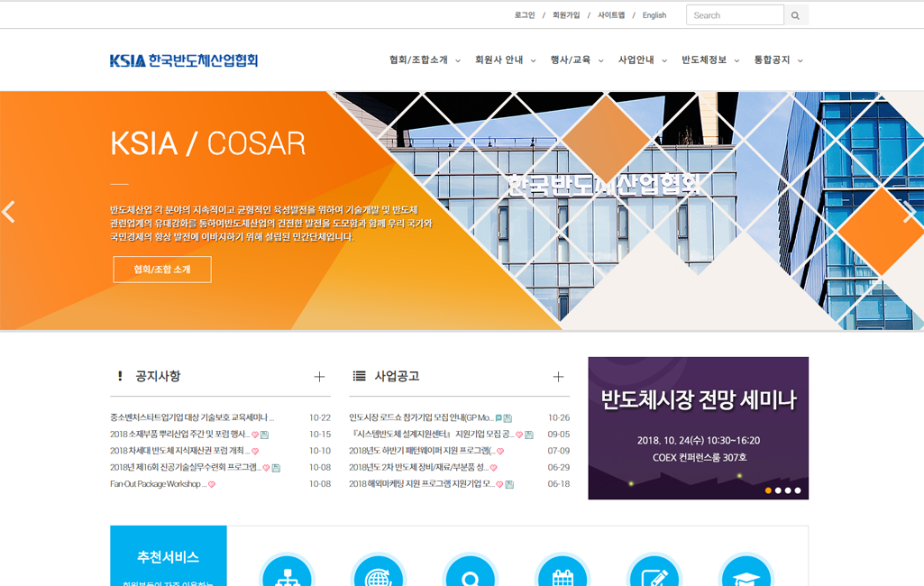Image resolution: width=924 pixels, height=586 pixels.
Task: Click the list icon beside 사업공고
Action: pos(359,376)
